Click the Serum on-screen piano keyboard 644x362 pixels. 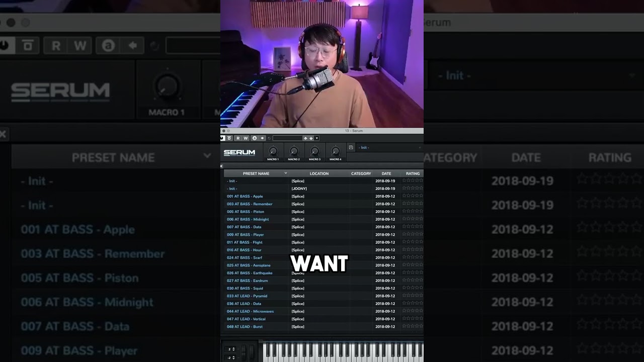click(x=343, y=352)
